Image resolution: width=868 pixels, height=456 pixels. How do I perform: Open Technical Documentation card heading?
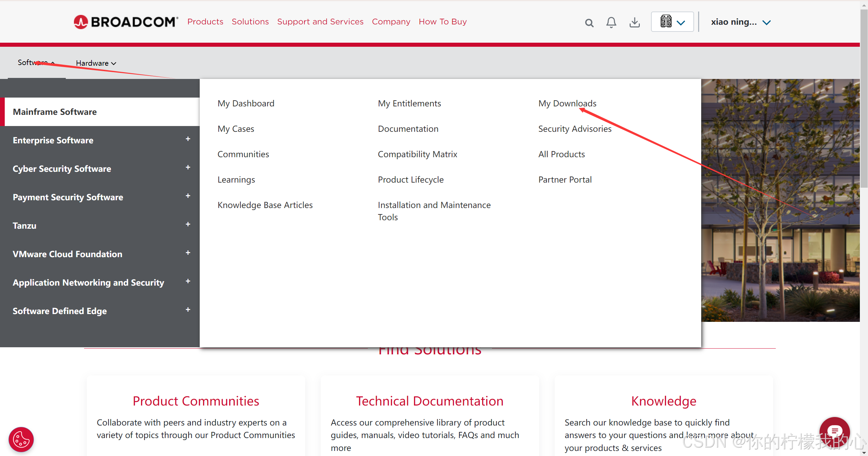(430, 401)
